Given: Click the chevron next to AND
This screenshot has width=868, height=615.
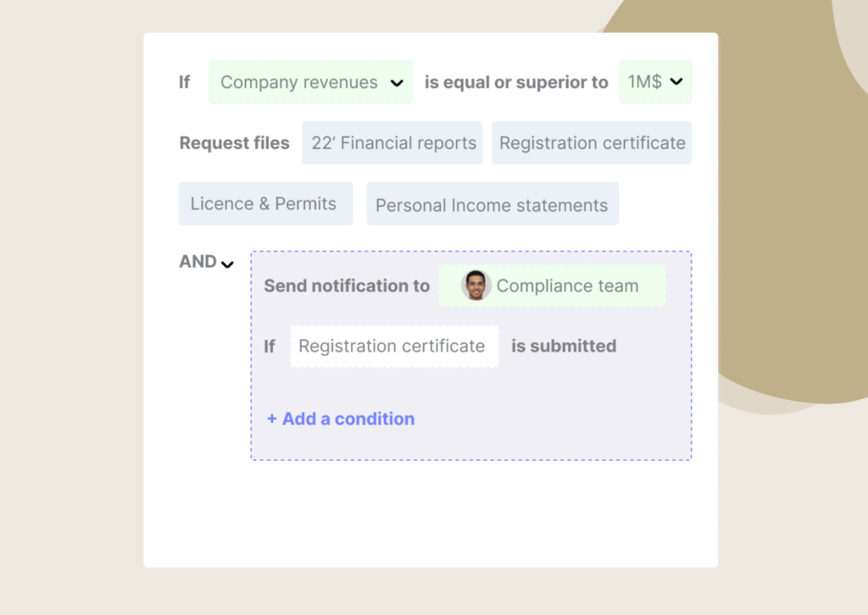Looking at the screenshot, I should coord(226,263).
